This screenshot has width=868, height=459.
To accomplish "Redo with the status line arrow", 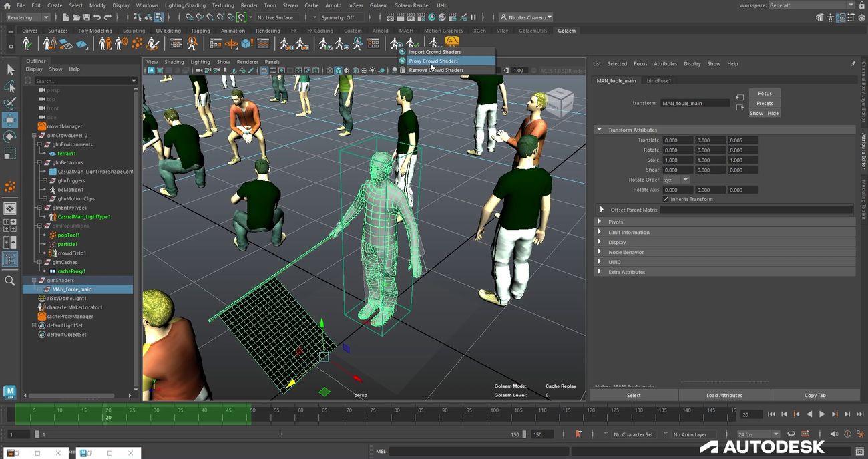I will pyautogui.click(x=108, y=17).
